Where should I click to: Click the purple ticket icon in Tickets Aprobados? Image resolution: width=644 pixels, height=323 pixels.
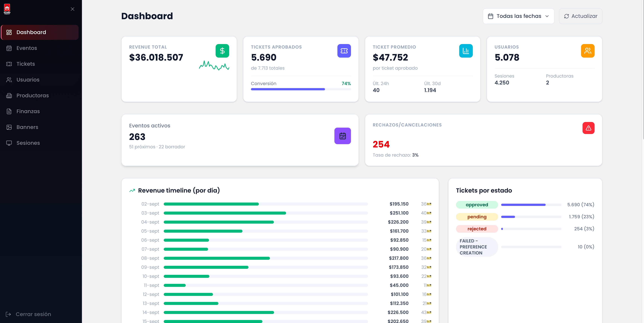click(344, 51)
